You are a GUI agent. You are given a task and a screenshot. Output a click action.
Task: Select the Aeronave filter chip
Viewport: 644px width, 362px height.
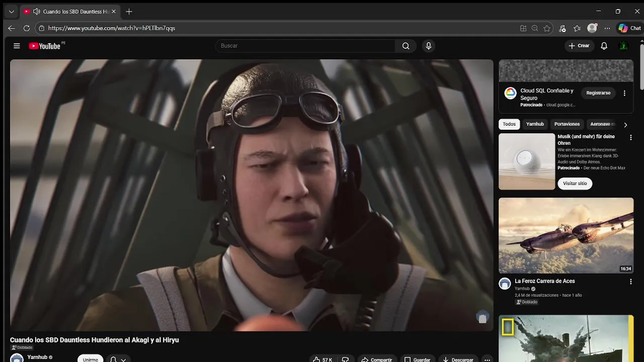602,124
